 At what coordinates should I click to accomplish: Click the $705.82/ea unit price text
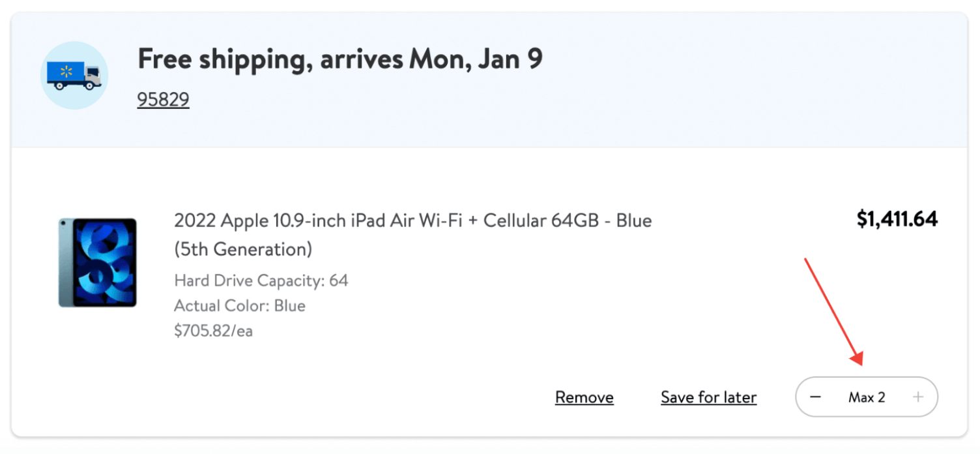[x=214, y=331]
